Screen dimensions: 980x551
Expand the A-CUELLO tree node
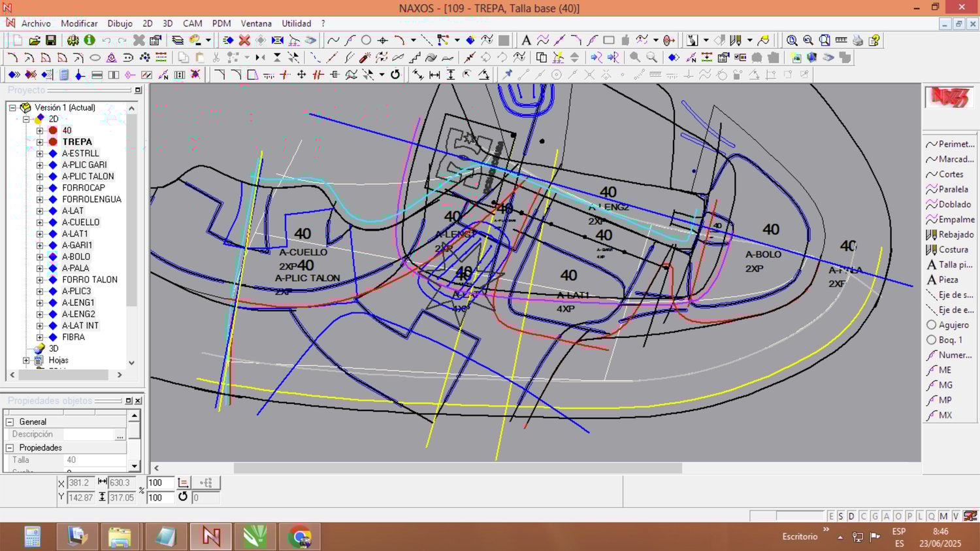click(x=40, y=223)
